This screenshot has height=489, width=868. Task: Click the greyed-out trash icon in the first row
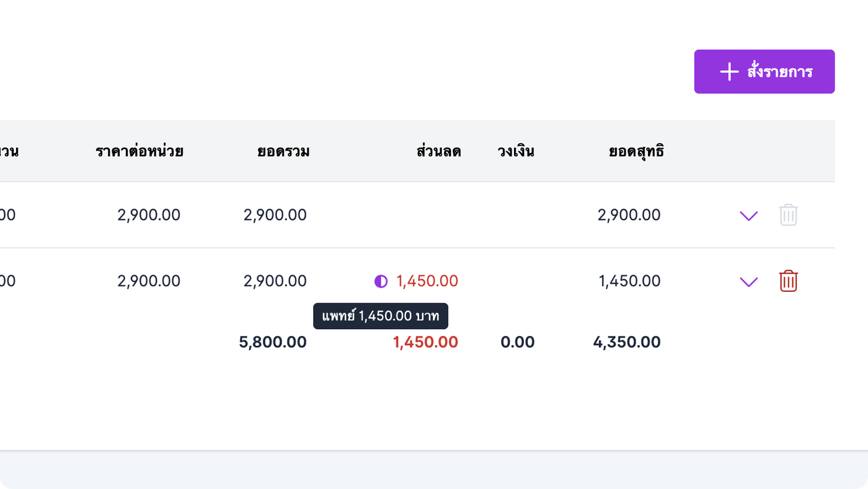(788, 215)
